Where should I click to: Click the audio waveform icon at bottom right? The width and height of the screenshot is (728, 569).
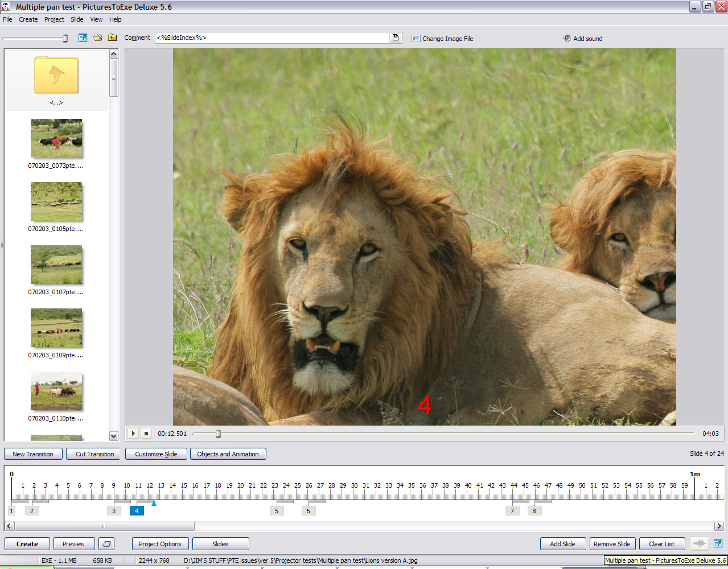tap(699, 544)
